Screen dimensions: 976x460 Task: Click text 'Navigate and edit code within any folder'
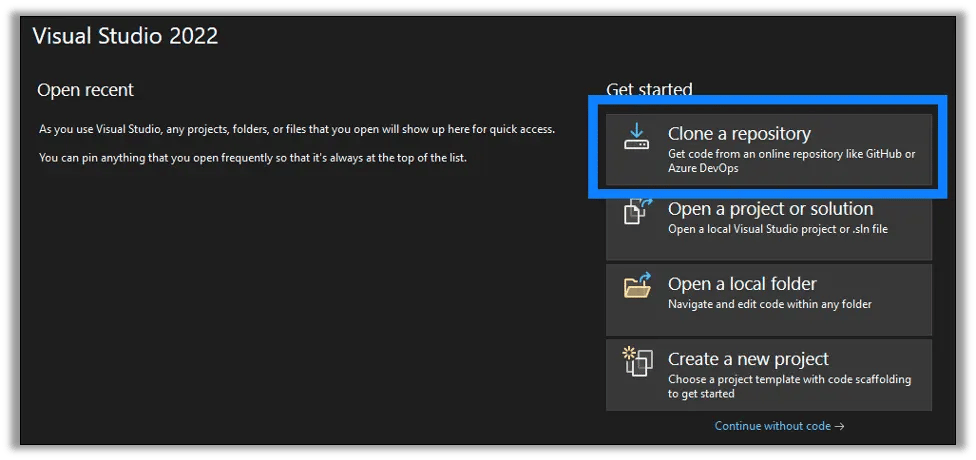[x=770, y=304]
